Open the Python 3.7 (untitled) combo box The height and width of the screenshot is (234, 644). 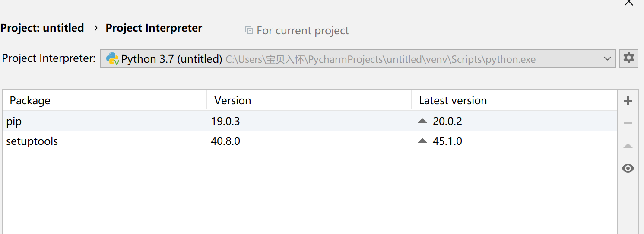point(358,58)
